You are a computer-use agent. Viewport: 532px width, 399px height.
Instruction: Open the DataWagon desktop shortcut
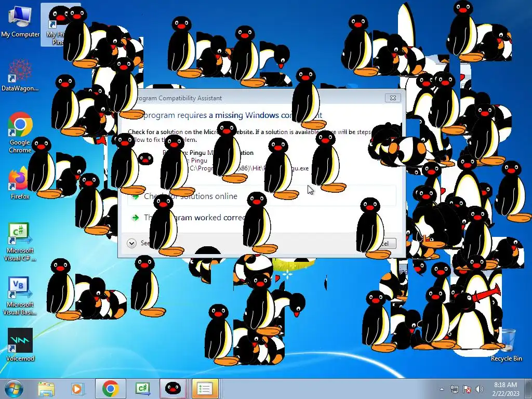click(20, 75)
